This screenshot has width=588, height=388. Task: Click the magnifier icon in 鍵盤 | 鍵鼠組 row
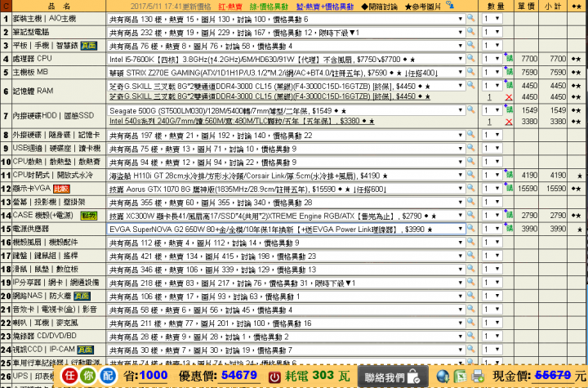point(471,255)
